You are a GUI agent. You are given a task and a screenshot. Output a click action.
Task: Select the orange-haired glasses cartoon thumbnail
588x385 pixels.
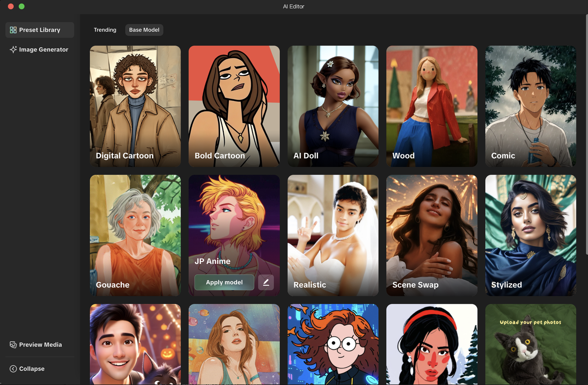point(333,344)
